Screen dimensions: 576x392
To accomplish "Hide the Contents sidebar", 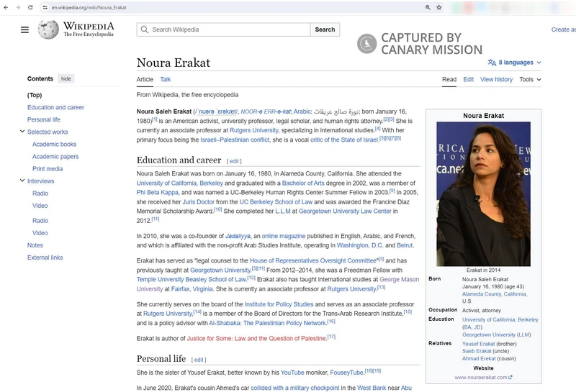I will [x=66, y=78].
